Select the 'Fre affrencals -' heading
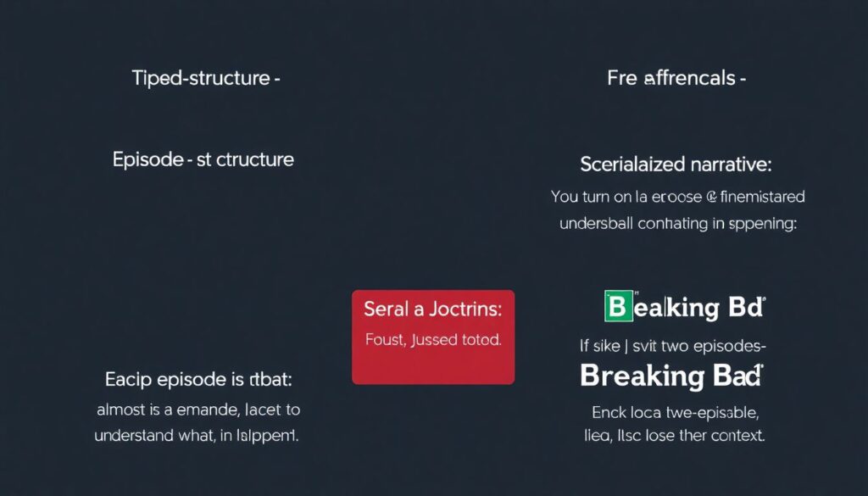Screen dimensions: 868x496 click(676, 78)
